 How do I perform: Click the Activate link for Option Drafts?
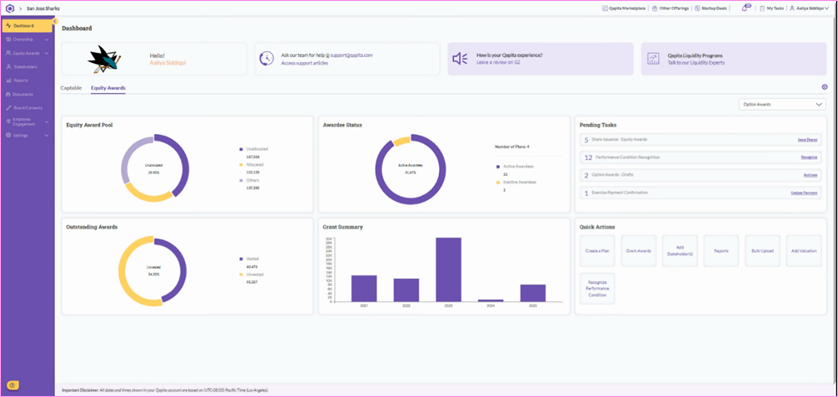[x=810, y=175]
